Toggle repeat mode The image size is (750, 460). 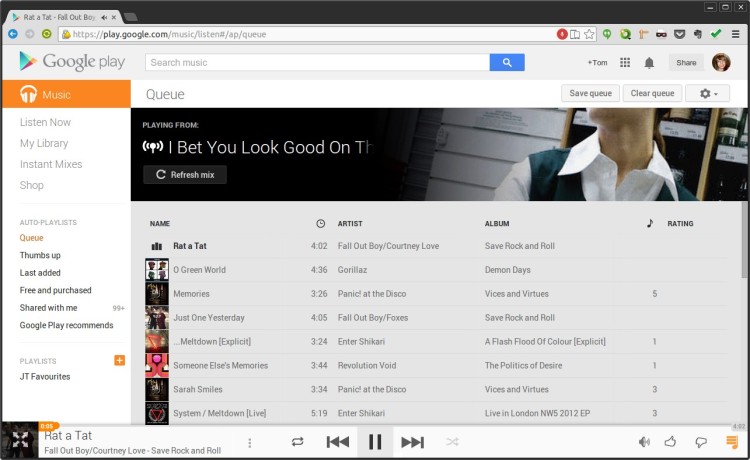[x=298, y=442]
